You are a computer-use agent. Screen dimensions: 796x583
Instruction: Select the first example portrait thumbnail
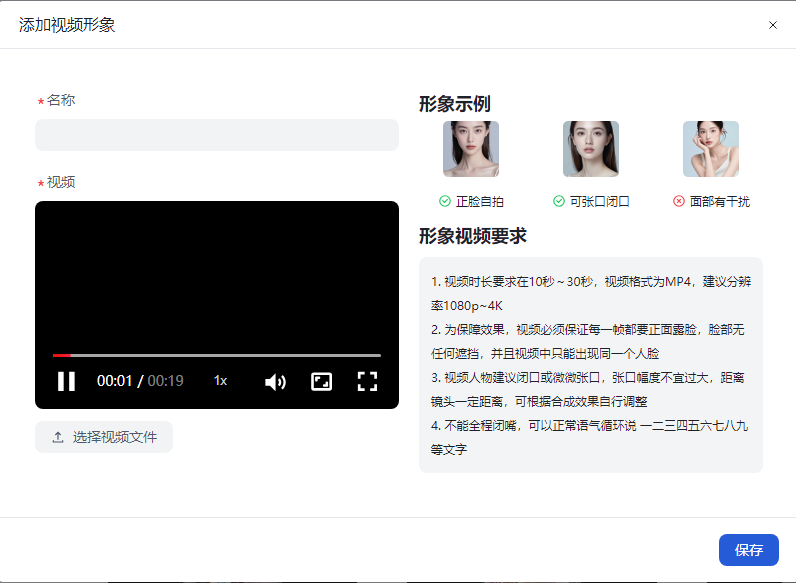coord(471,149)
